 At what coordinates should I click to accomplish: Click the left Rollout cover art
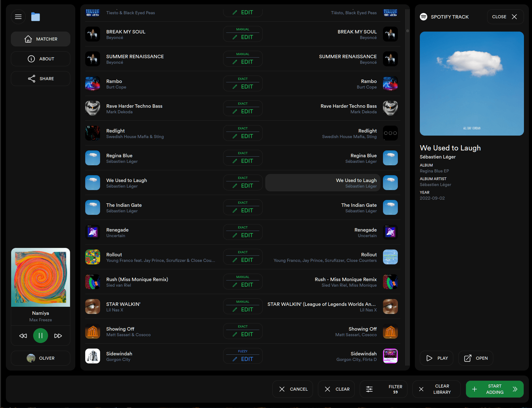(x=93, y=257)
